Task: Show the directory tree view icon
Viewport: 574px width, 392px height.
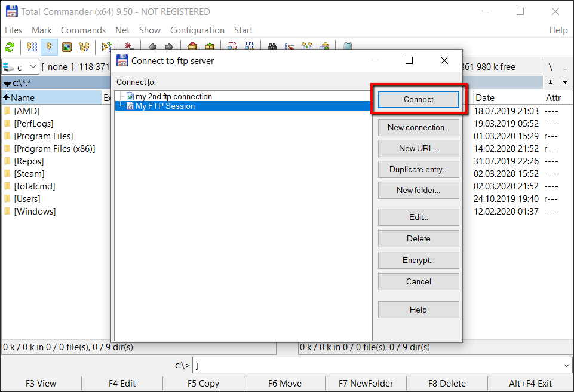Action: pos(84,47)
